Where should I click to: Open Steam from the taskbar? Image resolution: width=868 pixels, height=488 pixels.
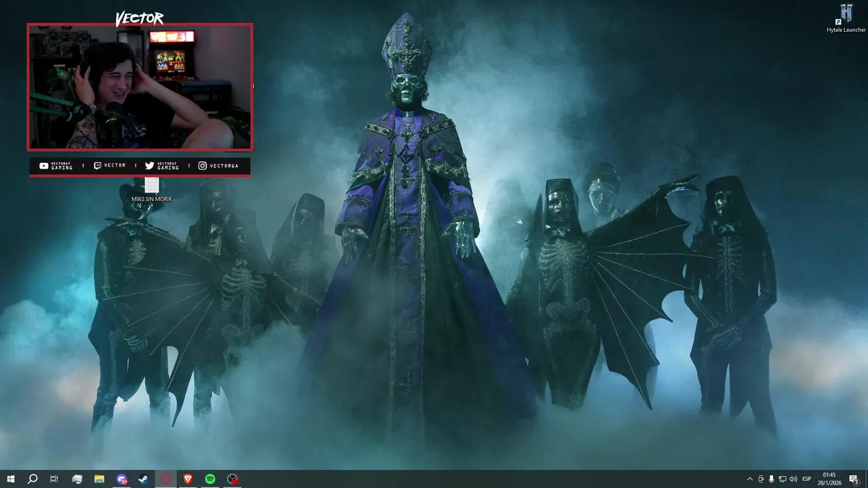(x=144, y=479)
